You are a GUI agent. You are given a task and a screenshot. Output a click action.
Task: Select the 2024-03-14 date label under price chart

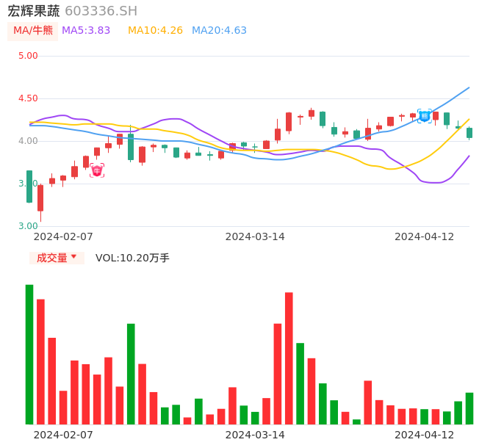click(x=254, y=236)
